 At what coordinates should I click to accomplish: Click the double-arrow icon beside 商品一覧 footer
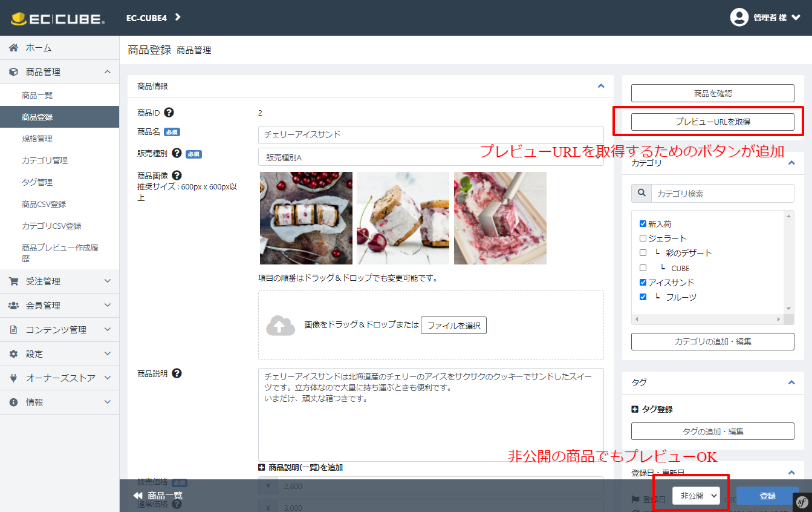tap(138, 496)
